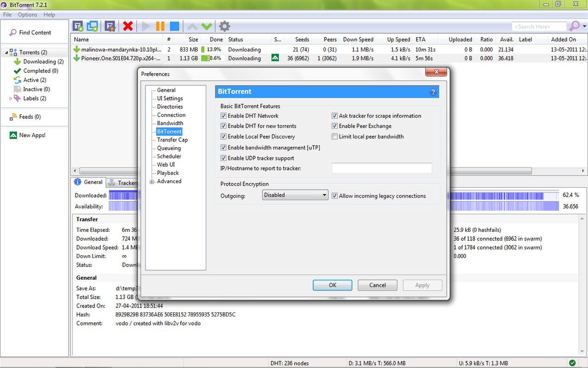
Task: Select Transfer Cap in Preferences tree
Action: 172,140
